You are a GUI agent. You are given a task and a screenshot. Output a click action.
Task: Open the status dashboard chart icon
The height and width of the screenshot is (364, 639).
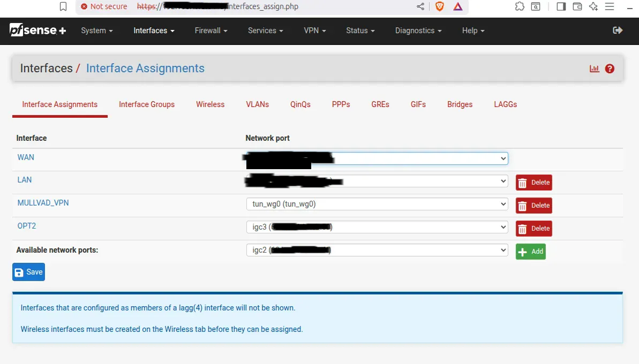click(594, 68)
